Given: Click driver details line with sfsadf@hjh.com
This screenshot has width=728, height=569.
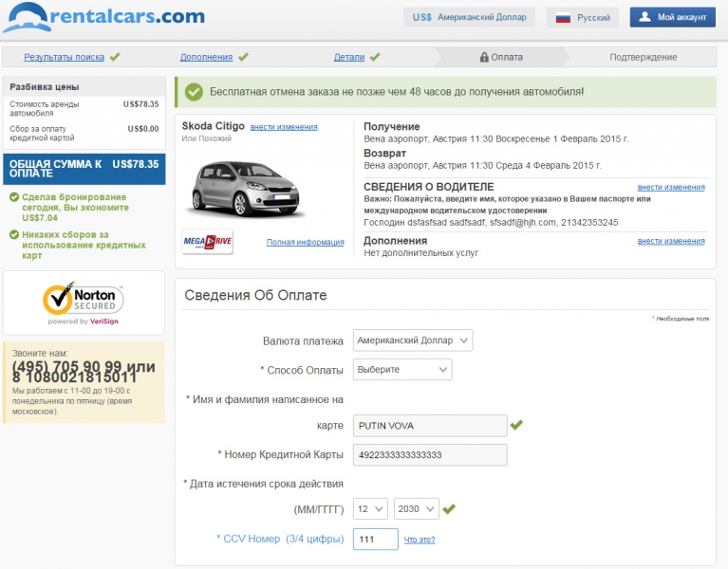Looking at the screenshot, I should pos(491,223).
